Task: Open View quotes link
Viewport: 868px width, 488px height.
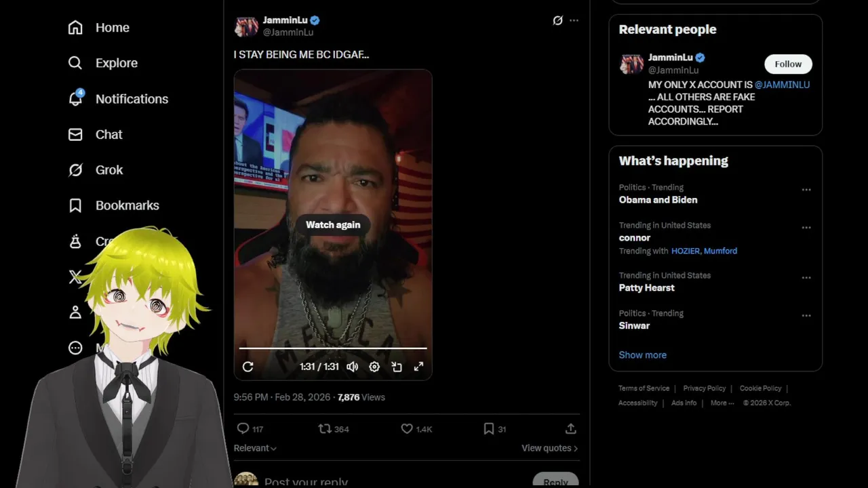Action: (x=550, y=448)
